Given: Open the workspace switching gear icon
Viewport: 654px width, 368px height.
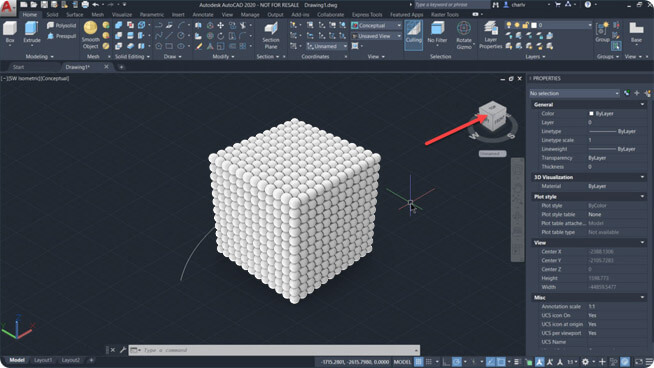Looking at the screenshot, I should [x=586, y=362].
